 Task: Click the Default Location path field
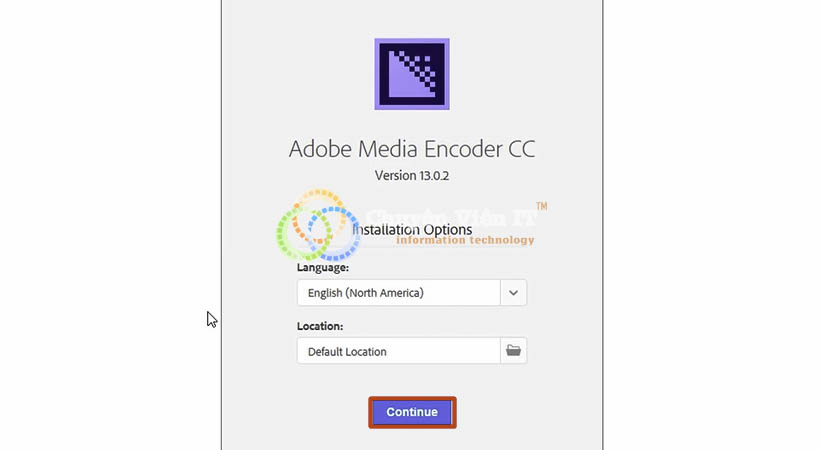click(398, 351)
